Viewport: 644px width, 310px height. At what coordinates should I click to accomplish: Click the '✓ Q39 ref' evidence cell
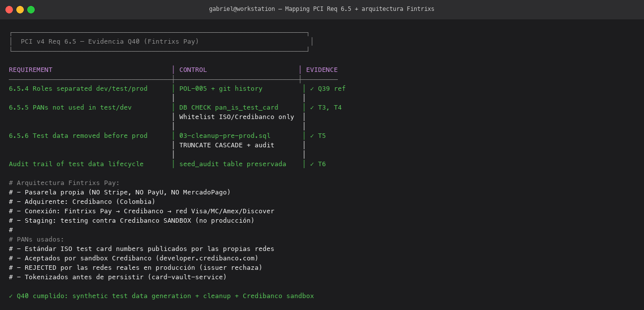pyautogui.click(x=328, y=89)
